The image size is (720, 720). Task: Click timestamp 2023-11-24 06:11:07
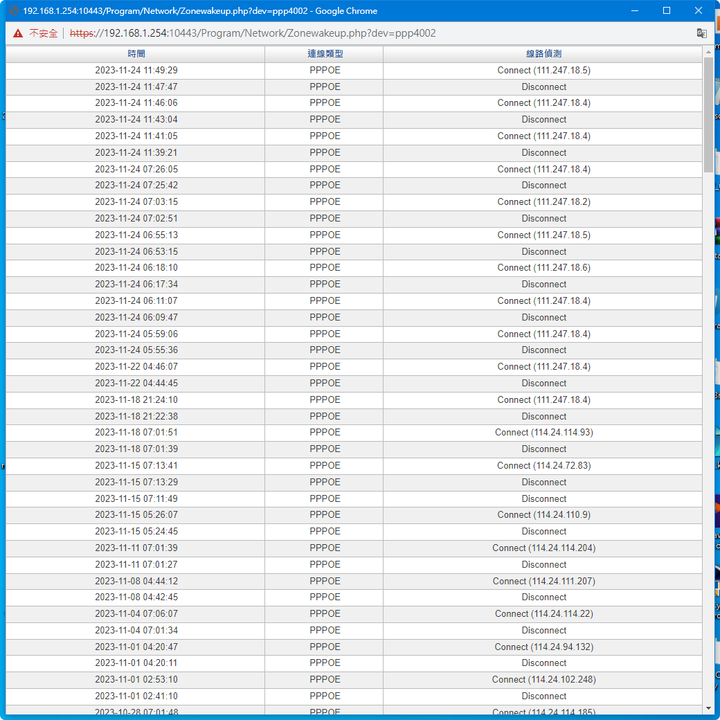coord(136,301)
